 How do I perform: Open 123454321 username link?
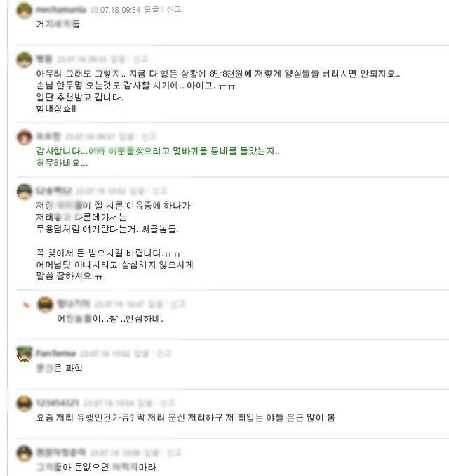(58, 403)
